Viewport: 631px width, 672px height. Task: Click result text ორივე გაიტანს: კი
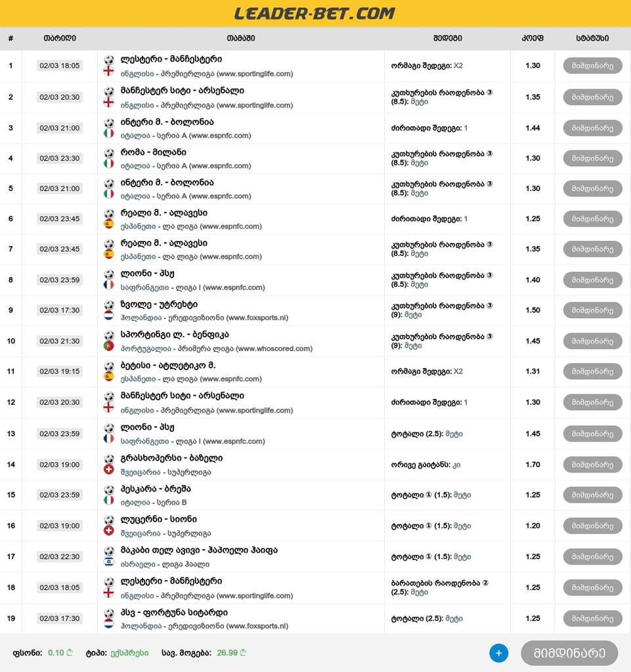click(x=425, y=465)
